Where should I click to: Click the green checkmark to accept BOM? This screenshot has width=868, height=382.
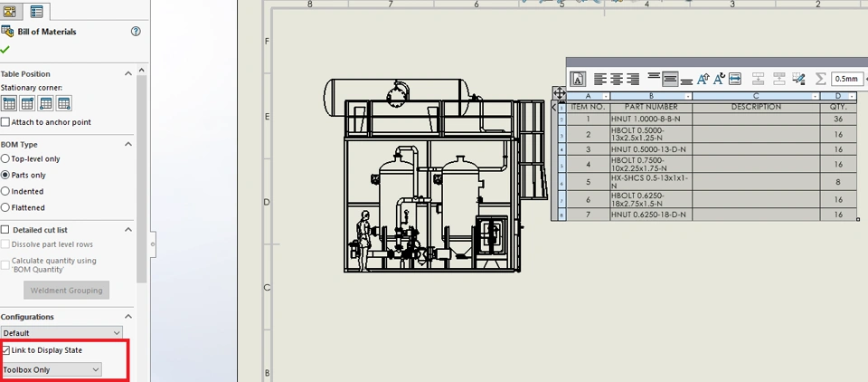click(5, 50)
